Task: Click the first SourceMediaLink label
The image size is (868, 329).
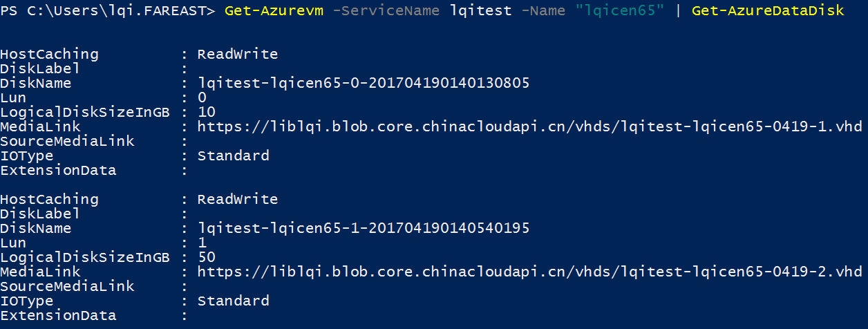Action: pos(67,141)
